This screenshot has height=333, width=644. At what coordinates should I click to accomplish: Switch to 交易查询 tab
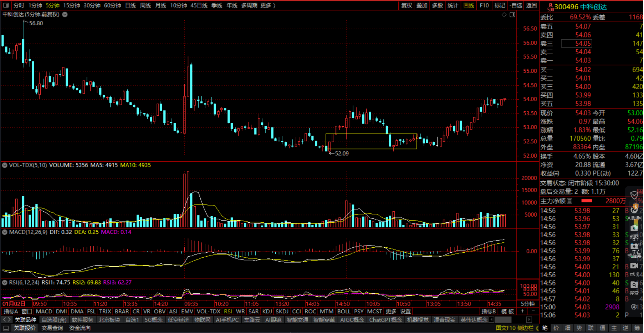pyautogui.click(x=52, y=328)
